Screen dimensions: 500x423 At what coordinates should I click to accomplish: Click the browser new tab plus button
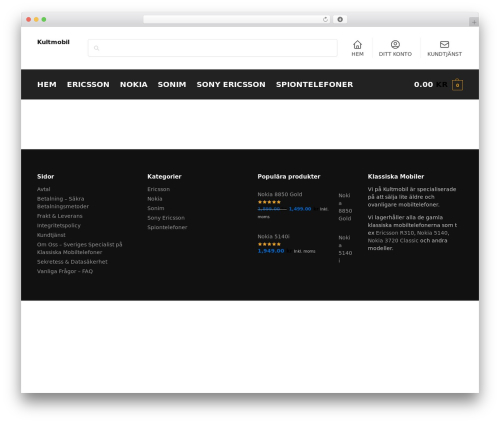click(474, 22)
